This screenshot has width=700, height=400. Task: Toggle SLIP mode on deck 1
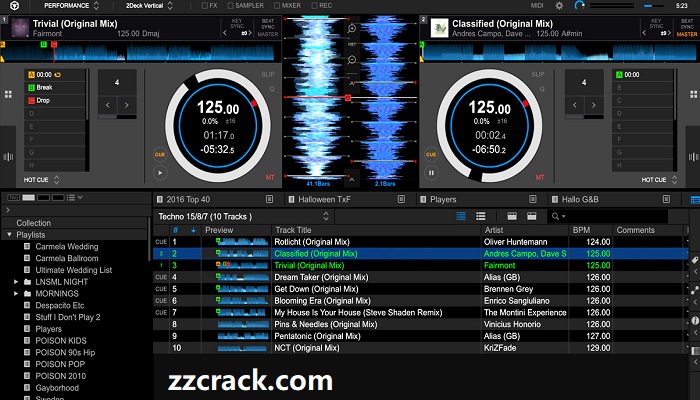pyautogui.click(x=268, y=75)
